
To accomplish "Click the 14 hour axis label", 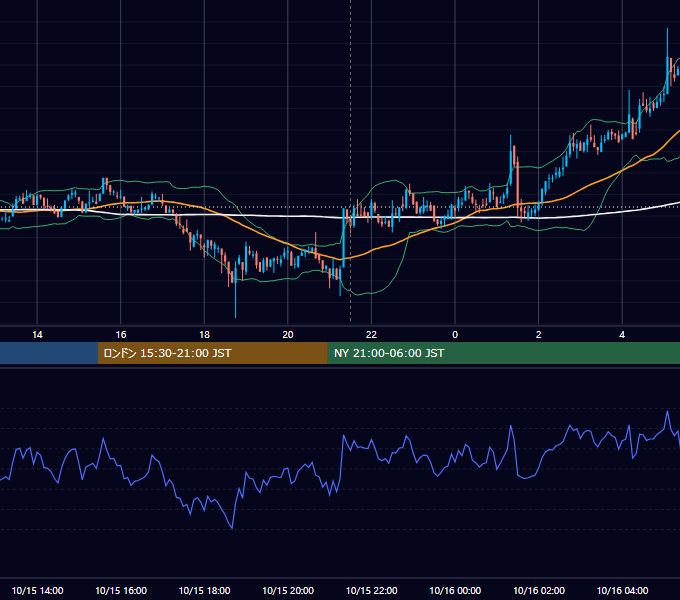I will click(x=37, y=335).
